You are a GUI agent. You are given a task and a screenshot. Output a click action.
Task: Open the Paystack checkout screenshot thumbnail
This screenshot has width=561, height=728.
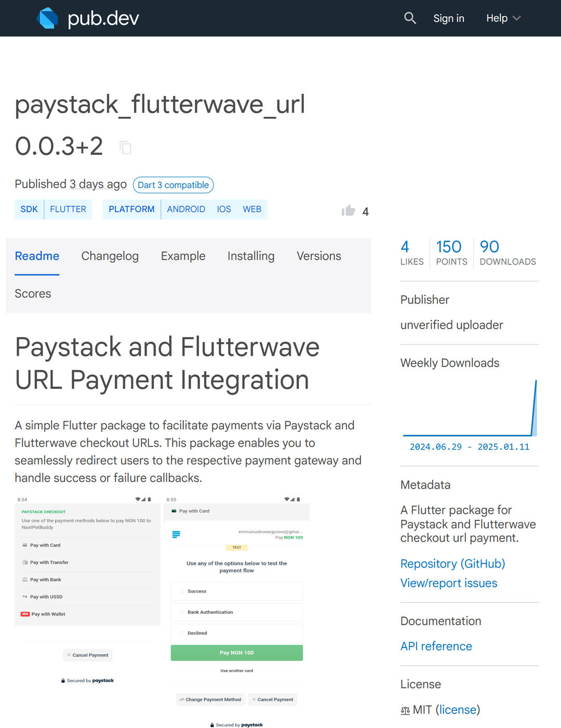88,590
